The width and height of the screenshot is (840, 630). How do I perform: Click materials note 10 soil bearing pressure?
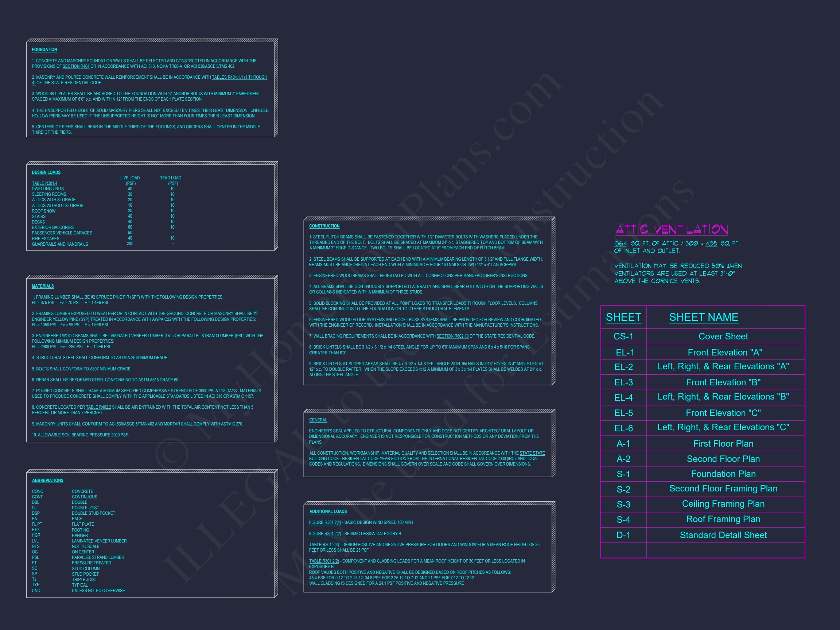81,435
